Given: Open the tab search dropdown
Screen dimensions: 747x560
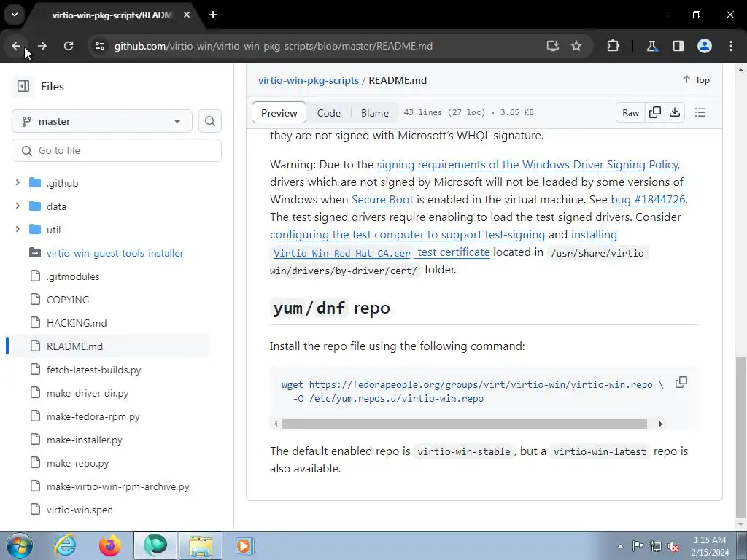Looking at the screenshot, I should [x=15, y=15].
